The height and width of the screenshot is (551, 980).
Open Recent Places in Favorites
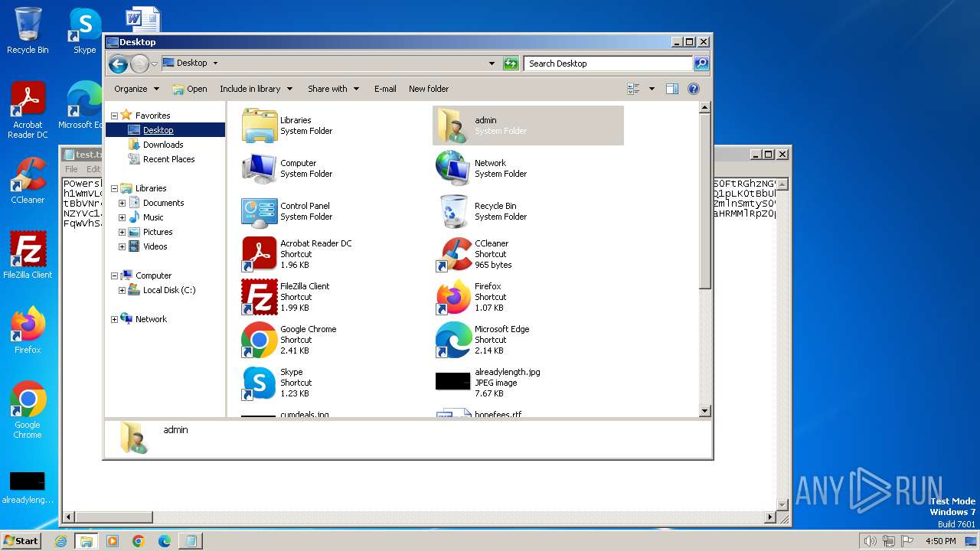tap(168, 159)
